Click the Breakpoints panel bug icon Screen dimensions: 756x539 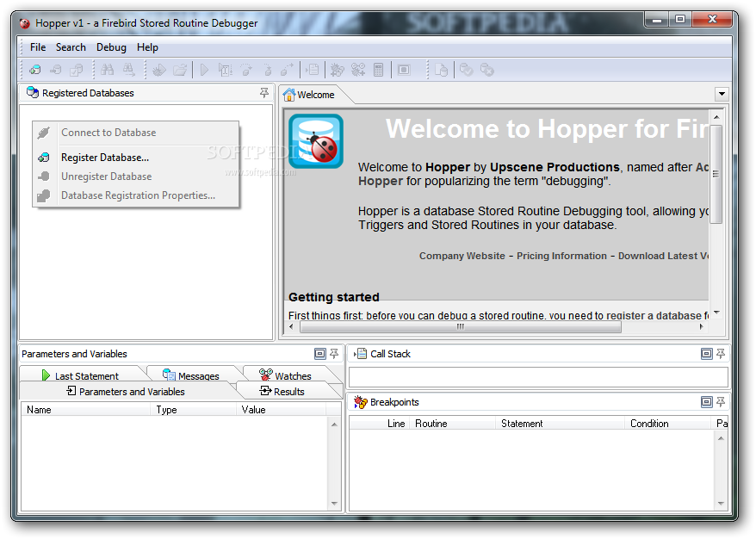pos(360,402)
